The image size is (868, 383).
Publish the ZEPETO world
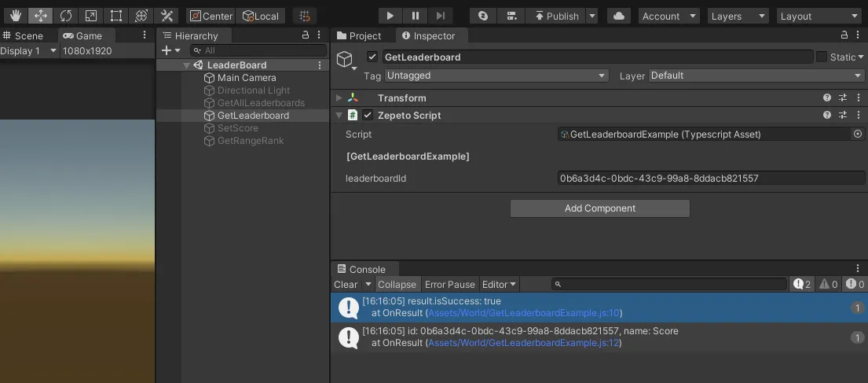(556, 16)
